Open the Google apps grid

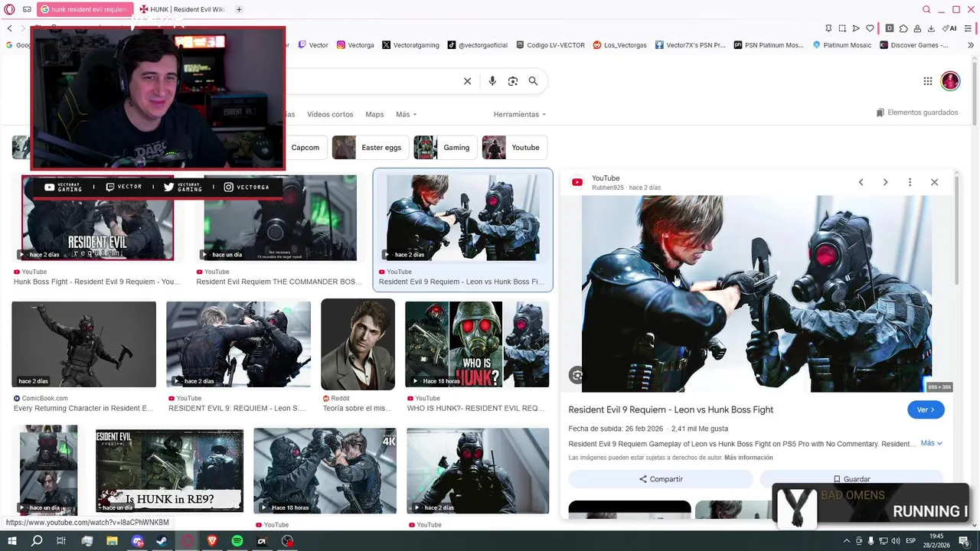tap(927, 81)
